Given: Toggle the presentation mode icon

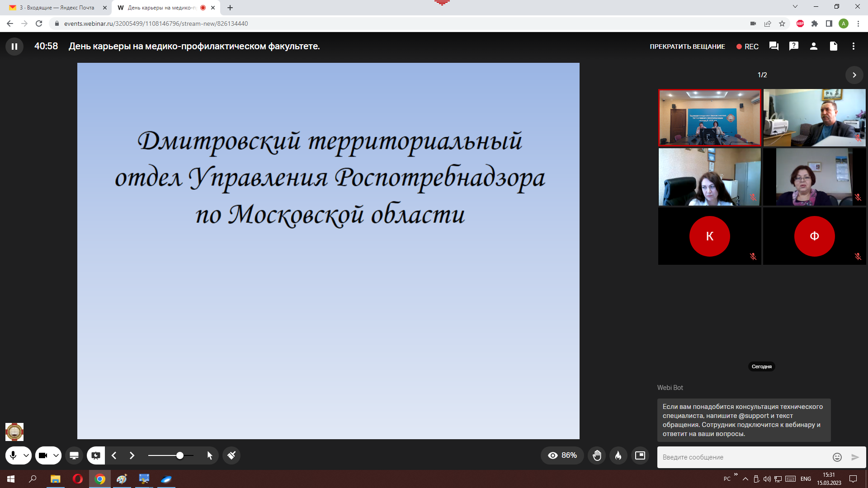Looking at the screenshot, I should [x=96, y=455].
